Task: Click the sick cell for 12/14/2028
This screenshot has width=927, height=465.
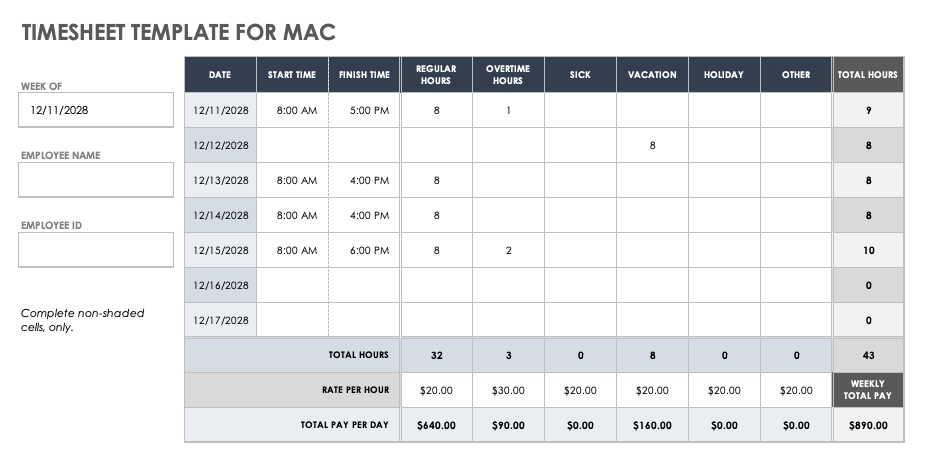Action: click(x=580, y=216)
